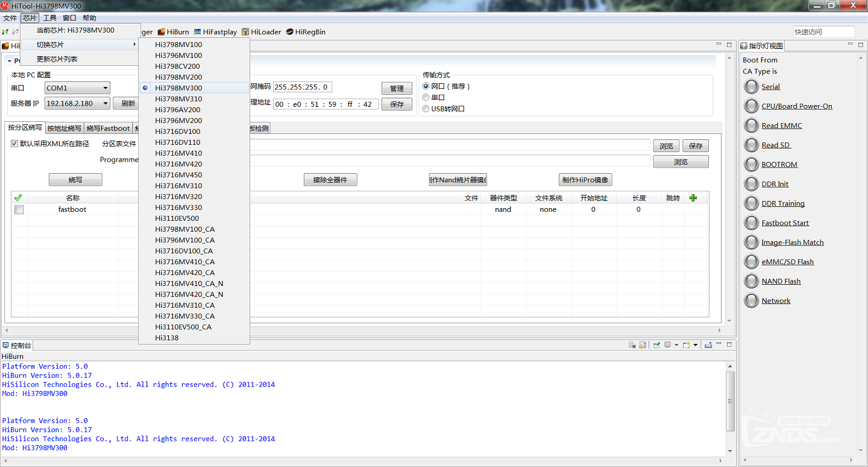
Task: Click the Read SD indicator light
Action: point(751,145)
